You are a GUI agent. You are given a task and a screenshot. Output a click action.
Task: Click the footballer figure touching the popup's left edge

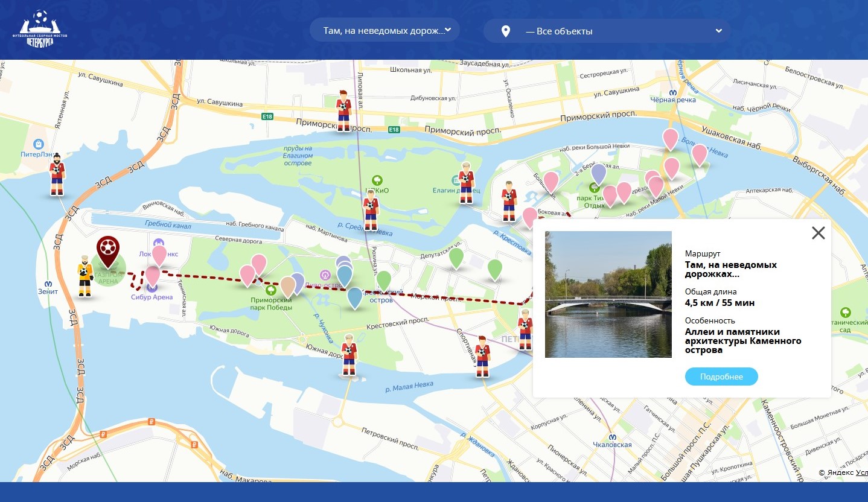click(x=525, y=329)
